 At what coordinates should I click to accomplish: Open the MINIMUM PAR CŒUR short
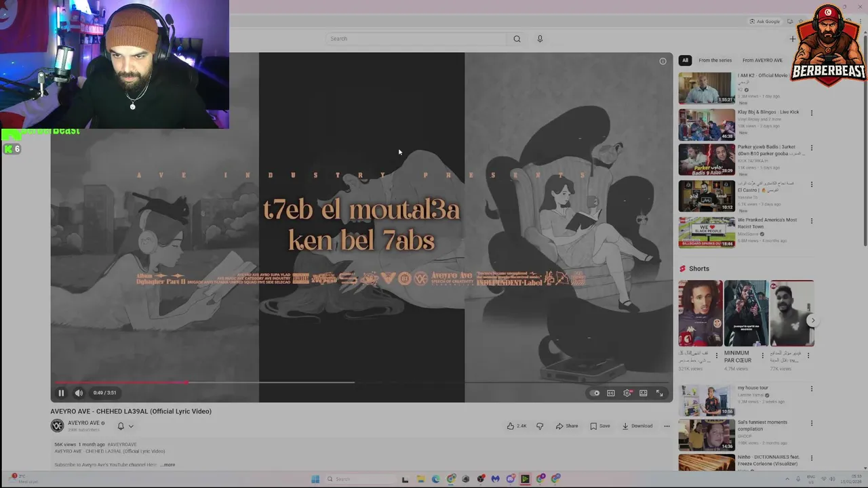click(x=745, y=313)
